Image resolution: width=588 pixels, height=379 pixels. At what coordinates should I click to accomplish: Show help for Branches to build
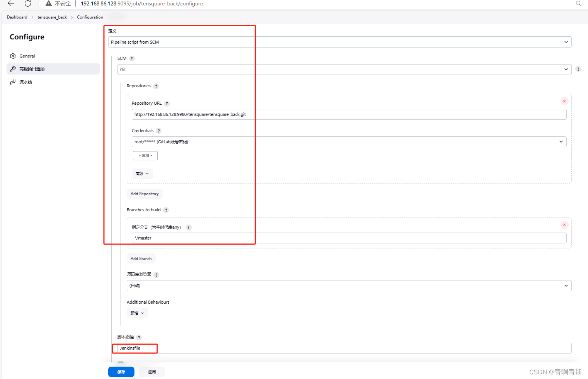tap(166, 210)
